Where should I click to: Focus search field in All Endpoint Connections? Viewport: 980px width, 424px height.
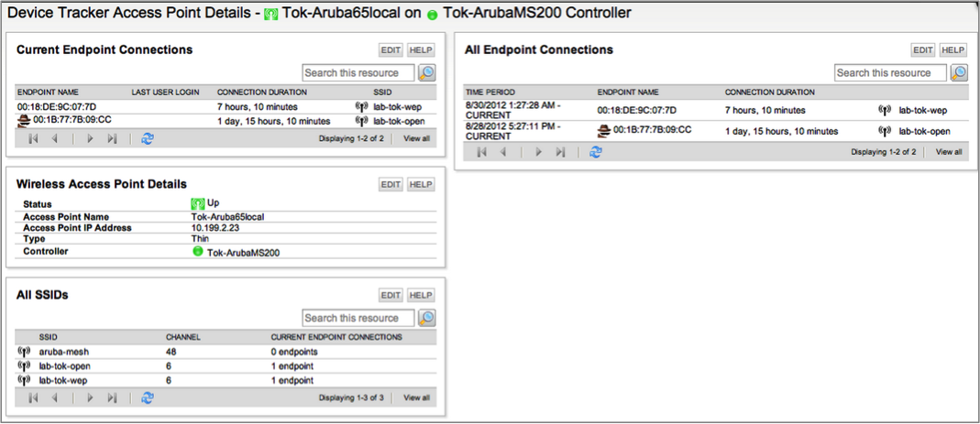click(x=891, y=73)
